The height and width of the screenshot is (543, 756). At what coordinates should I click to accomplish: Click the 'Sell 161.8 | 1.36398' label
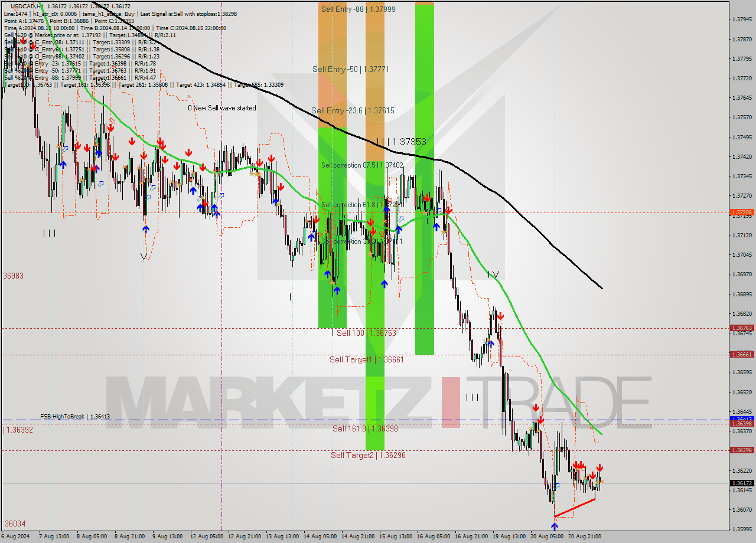coord(365,428)
